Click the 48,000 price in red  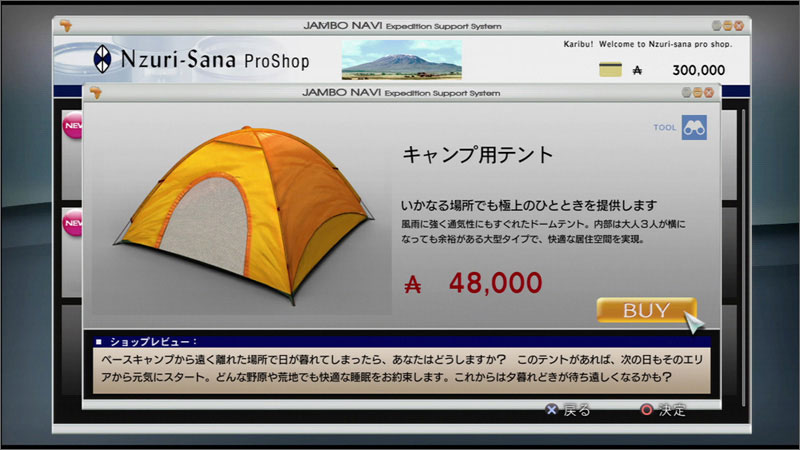pos(495,283)
